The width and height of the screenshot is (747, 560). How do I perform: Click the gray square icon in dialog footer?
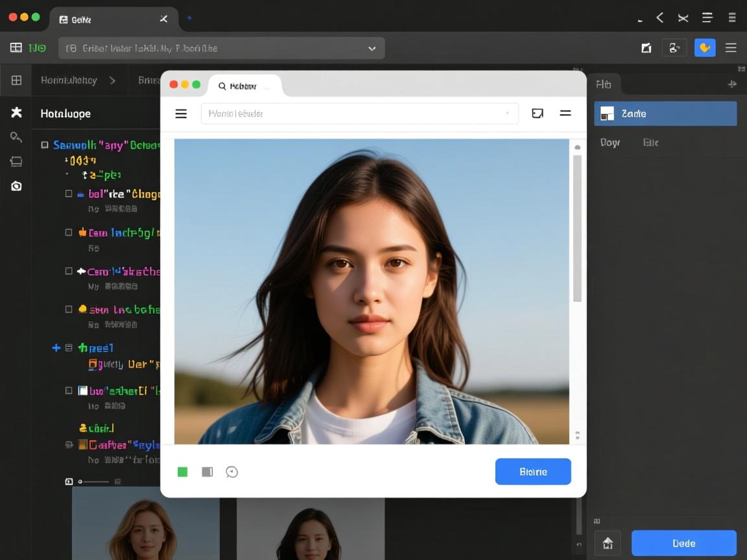pos(207,472)
